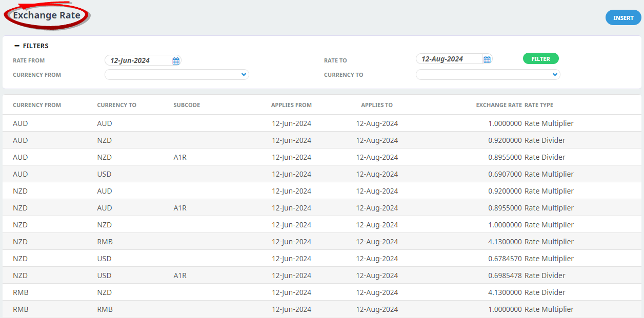The width and height of the screenshot is (644, 318).
Task: Sort by Subcode column header
Action: point(187,105)
